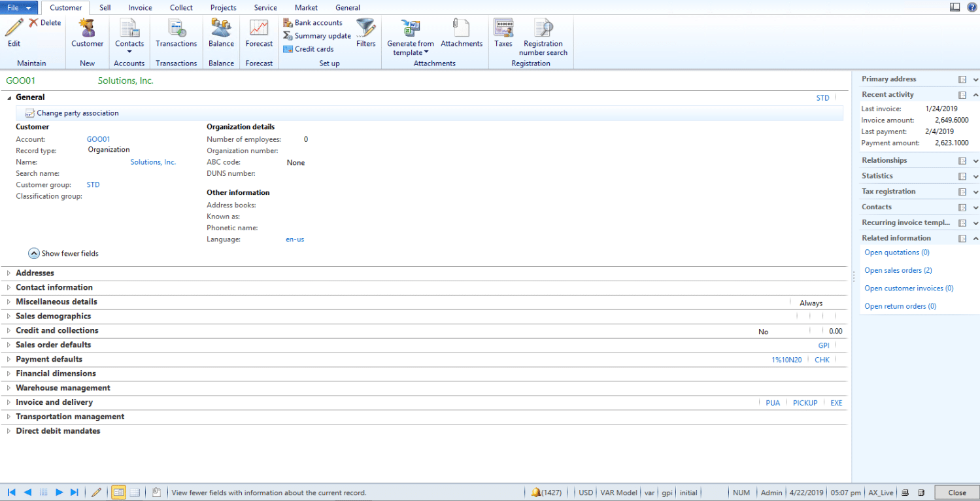Jump to the last record with navigation control
The image size is (980, 501).
point(75,492)
